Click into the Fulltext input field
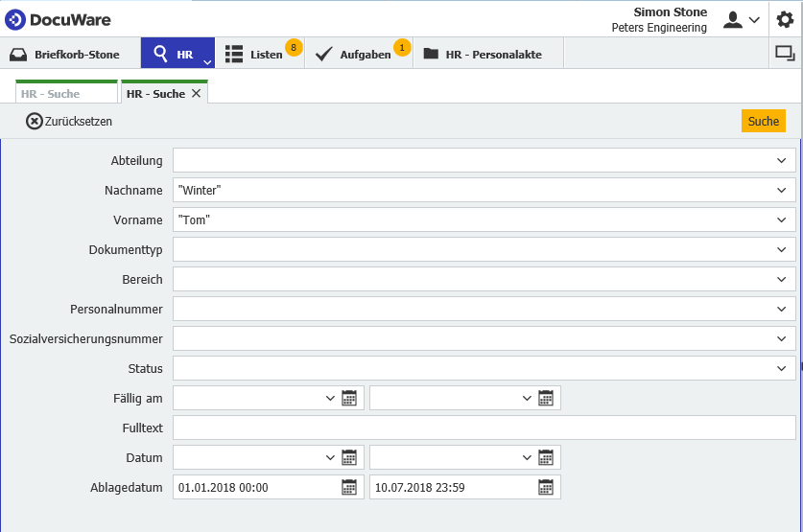Viewport: 803px width, 532px height. coord(484,428)
